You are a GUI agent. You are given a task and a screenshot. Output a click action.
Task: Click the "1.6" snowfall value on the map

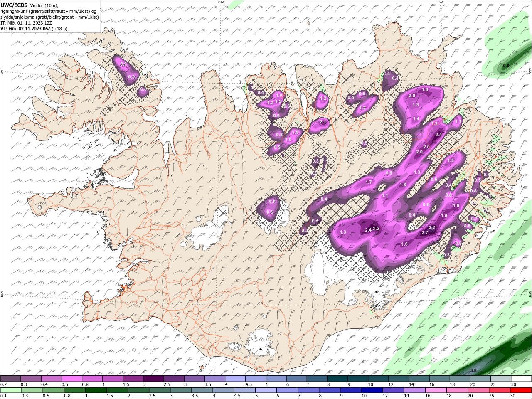[404, 244]
